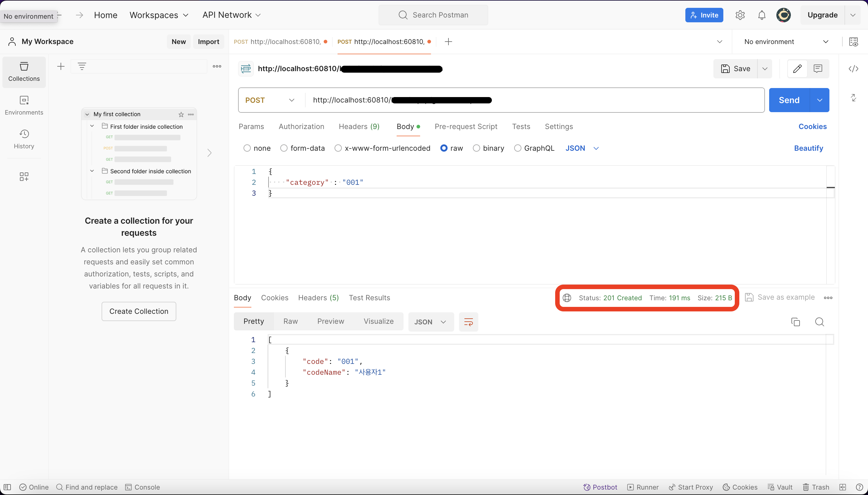Copy the response body with the copy icon
Image resolution: width=868 pixels, height=495 pixels.
pos(795,322)
